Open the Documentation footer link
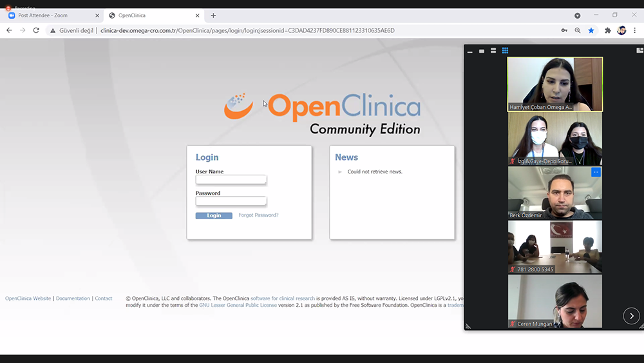This screenshot has height=363, width=644. click(73, 299)
